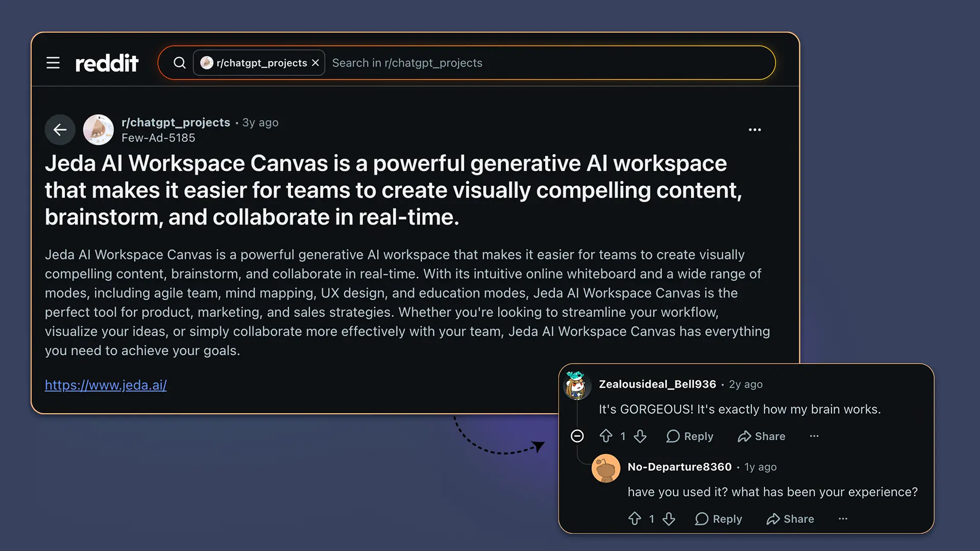Screen dimensions: 980x551
Task: Open the post options ellipsis menu
Action: click(755, 130)
